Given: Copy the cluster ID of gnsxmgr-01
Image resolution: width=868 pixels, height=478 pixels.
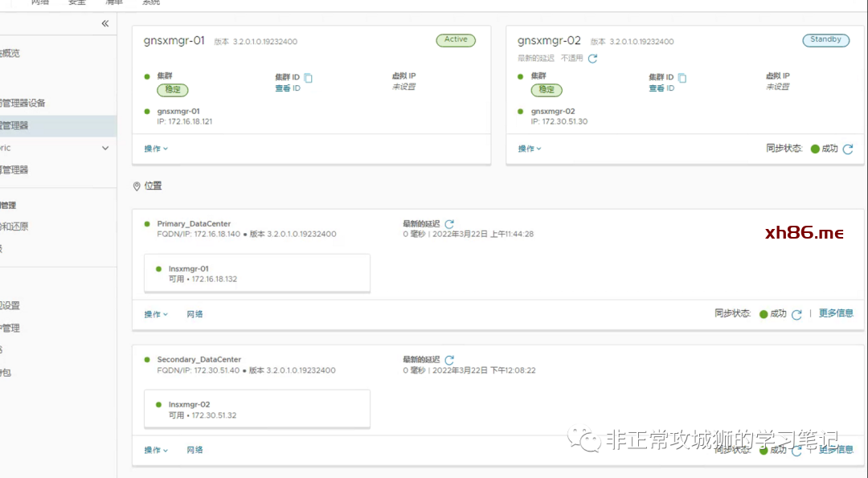Looking at the screenshot, I should pyautogui.click(x=308, y=78).
